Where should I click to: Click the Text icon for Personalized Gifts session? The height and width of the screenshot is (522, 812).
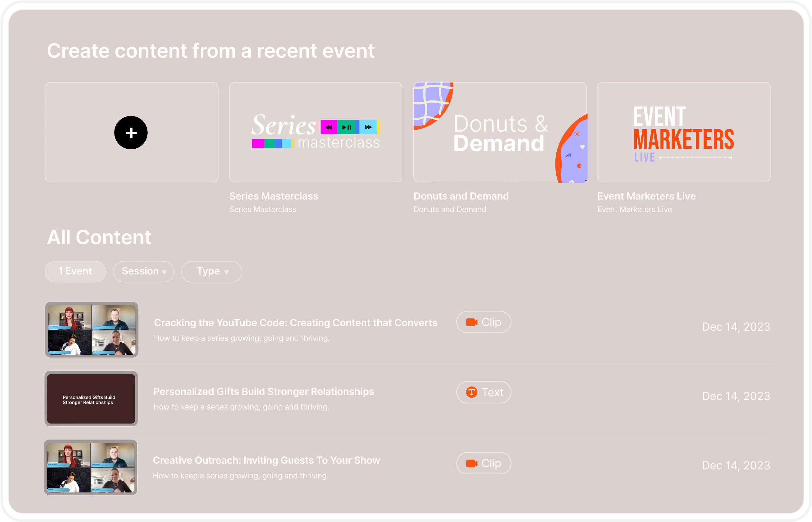483,392
